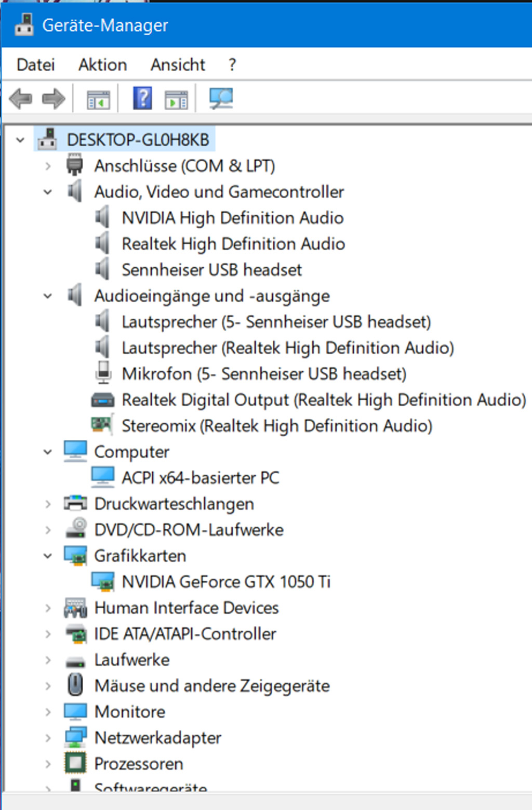The height and width of the screenshot is (810, 532).
Task: Expand the IDE ATA/ATAPI-Controller category
Action: [x=48, y=634]
